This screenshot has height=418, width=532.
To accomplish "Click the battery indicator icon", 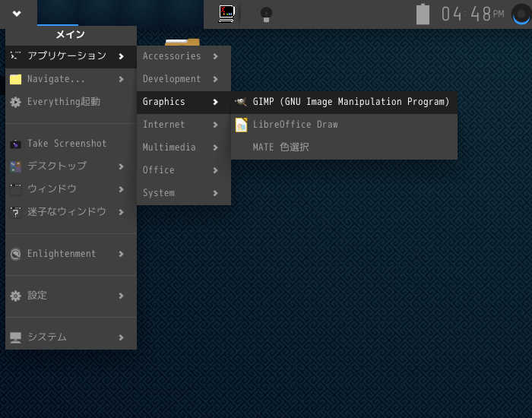I will (423, 14).
